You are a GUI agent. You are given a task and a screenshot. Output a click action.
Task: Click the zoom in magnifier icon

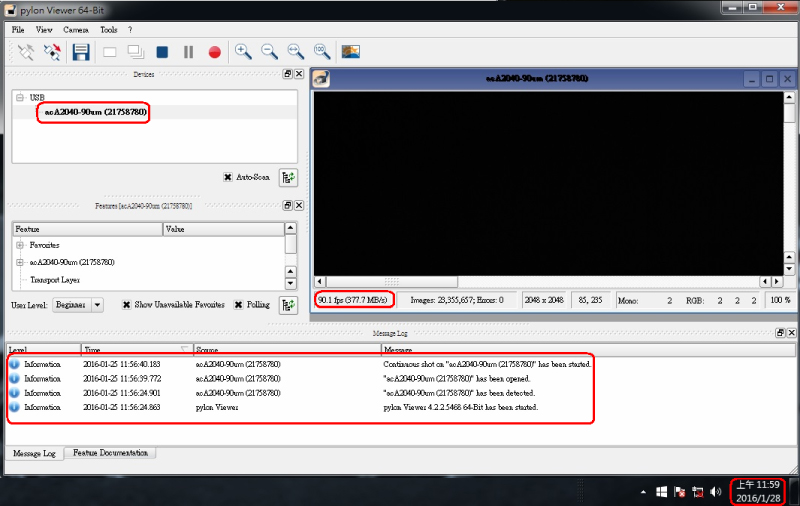point(243,52)
